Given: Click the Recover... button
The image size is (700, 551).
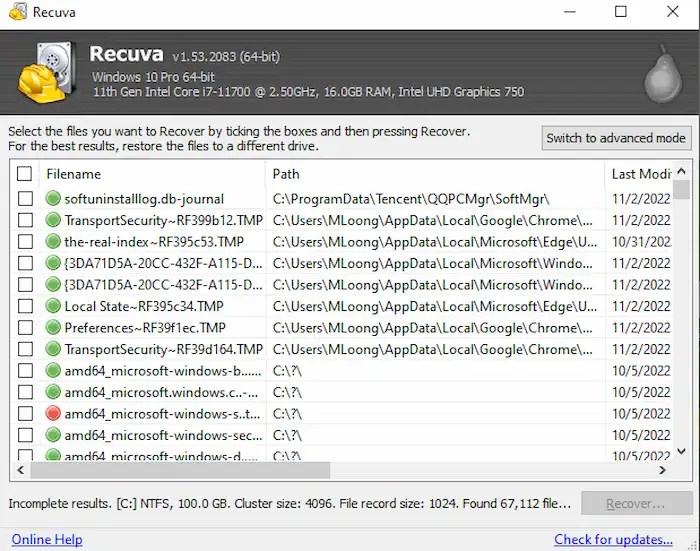Looking at the screenshot, I should (636, 504).
